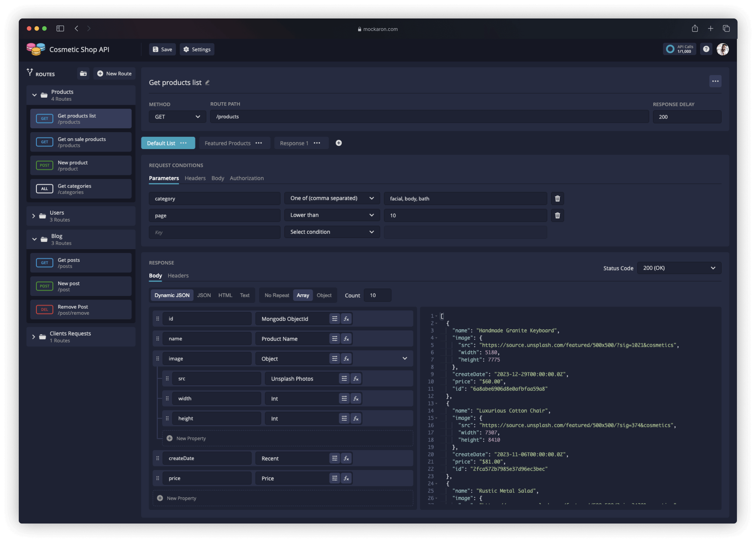Open the help question mark icon
This screenshot has width=756, height=542.
(x=706, y=49)
